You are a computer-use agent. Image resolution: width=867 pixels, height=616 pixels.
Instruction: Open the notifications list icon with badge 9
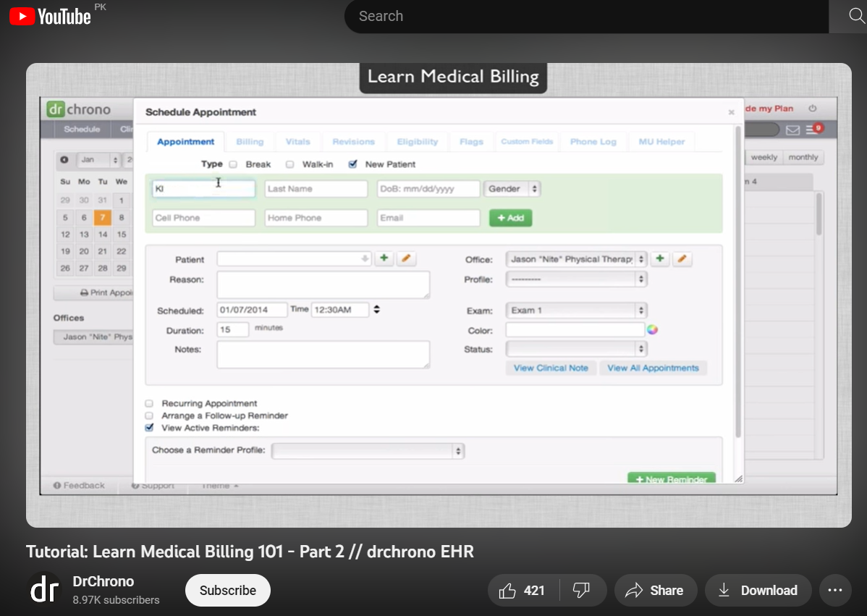[814, 130]
